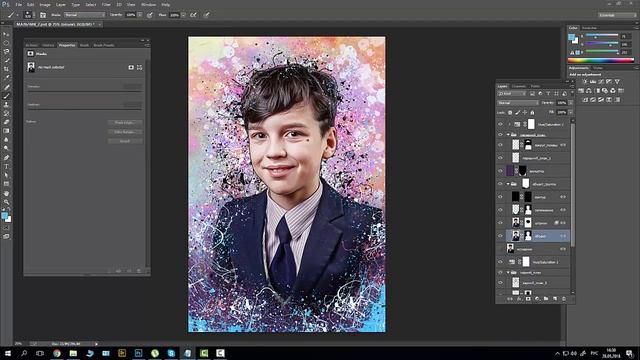Toggle the Brush panel button in options bar
Viewport: 640px width, 360px height.
(43, 15)
